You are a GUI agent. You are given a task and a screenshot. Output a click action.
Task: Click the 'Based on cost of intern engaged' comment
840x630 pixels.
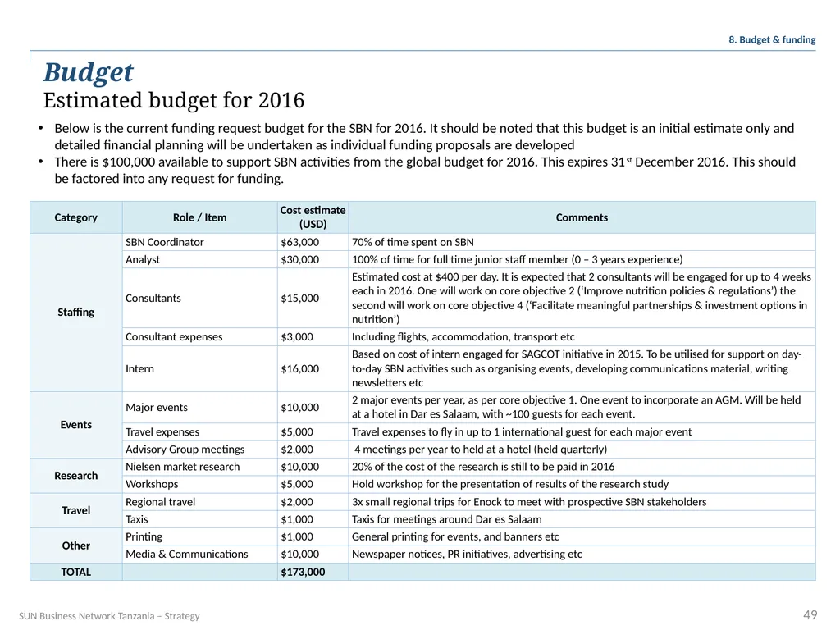coord(582,368)
